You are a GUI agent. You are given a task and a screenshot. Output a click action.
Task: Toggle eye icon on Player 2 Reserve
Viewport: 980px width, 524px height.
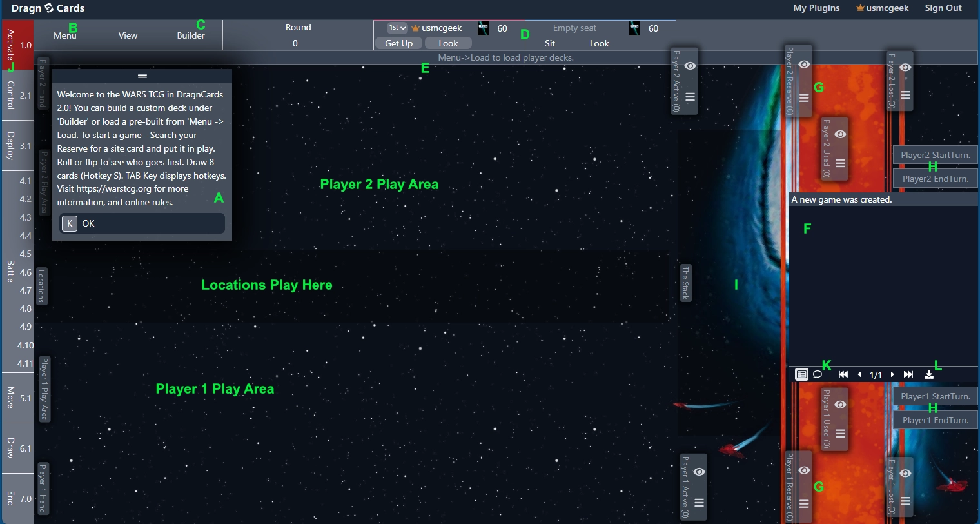pos(804,65)
